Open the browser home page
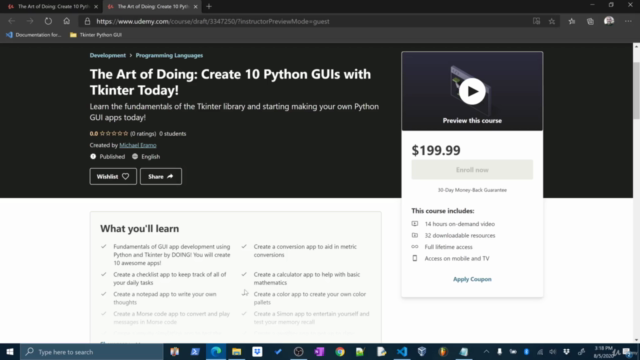640x360 pixels. click(x=67, y=21)
